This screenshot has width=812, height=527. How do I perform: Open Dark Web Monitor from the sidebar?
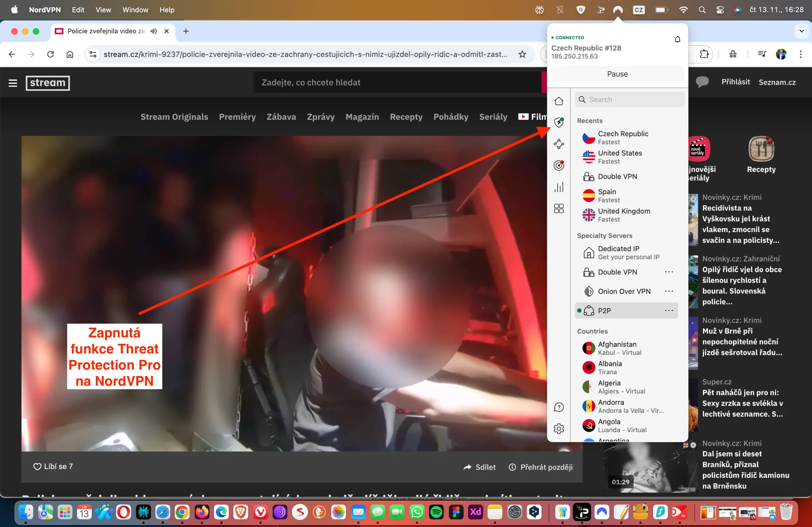click(559, 165)
